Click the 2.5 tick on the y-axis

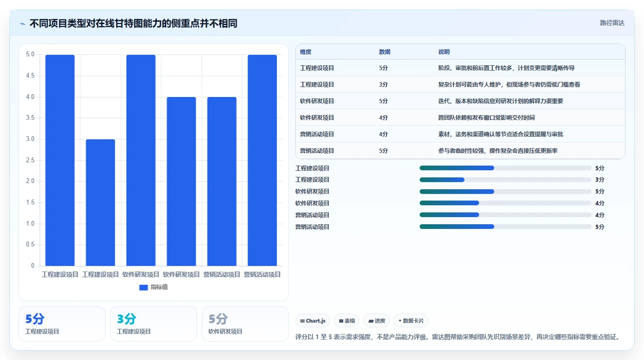click(30, 160)
